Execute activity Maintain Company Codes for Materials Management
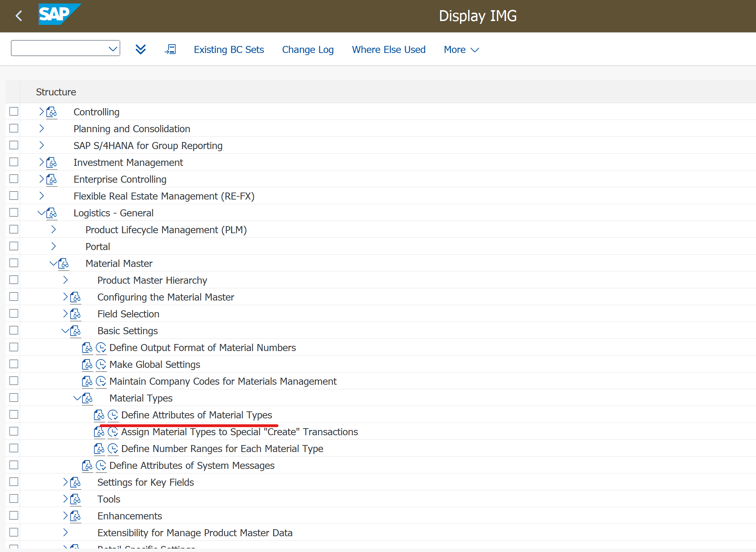This screenshot has height=552, width=756. coord(101,382)
